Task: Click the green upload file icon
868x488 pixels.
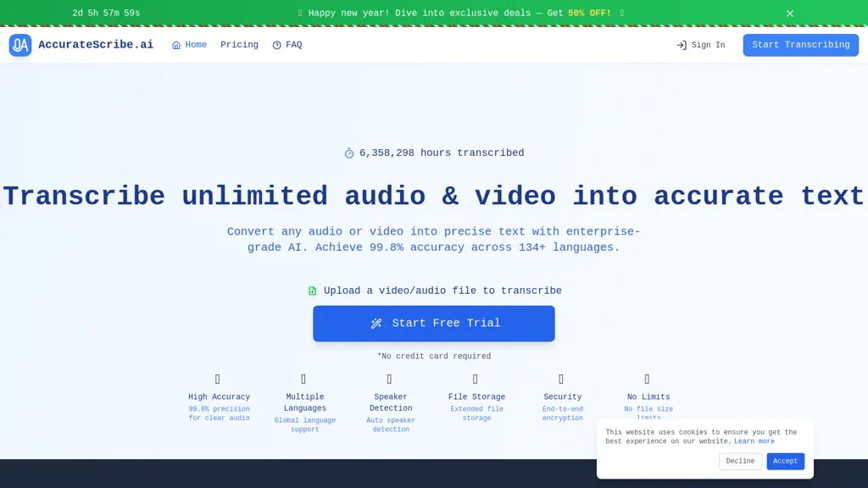Action: pyautogui.click(x=312, y=291)
